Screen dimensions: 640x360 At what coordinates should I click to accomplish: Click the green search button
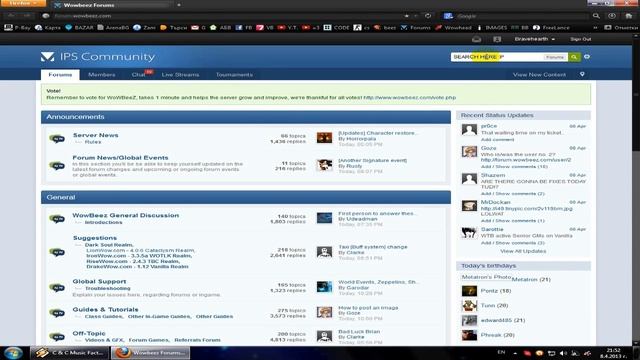click(x=574, y=57)
